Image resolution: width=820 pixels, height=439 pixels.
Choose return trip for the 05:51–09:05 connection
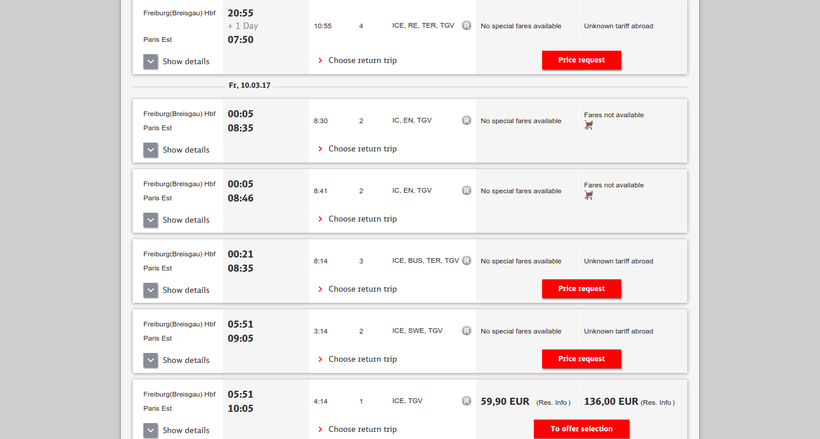[362, 359]
